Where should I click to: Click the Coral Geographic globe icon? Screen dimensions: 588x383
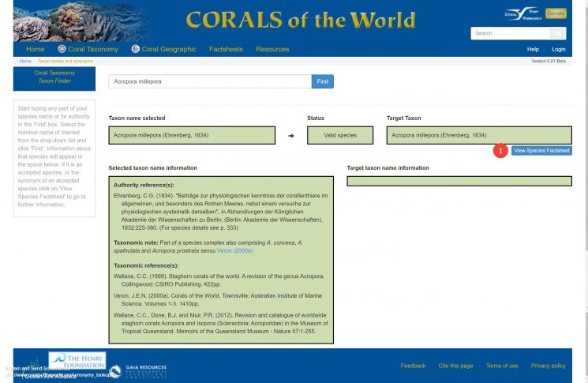(x=136, y=49)
